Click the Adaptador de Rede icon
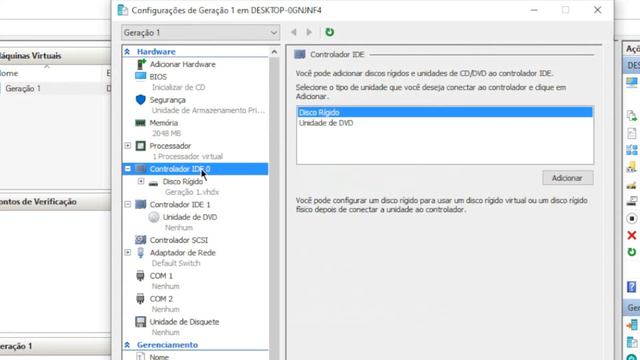The image size is (640, 360). (140, 253)
